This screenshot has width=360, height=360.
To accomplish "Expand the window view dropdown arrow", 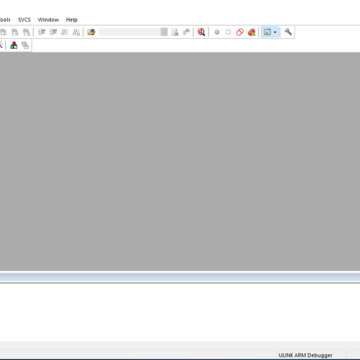I will click(x=275, y=32).
